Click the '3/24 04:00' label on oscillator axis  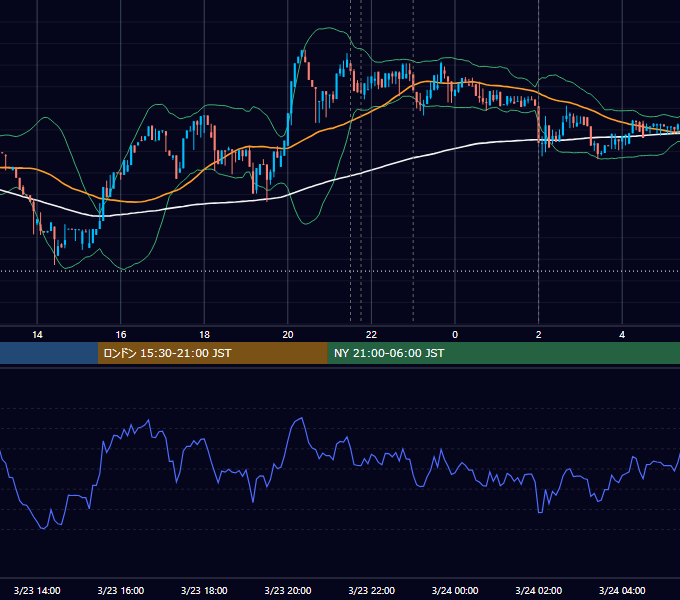pyautogui.click(x=622, y=590)
